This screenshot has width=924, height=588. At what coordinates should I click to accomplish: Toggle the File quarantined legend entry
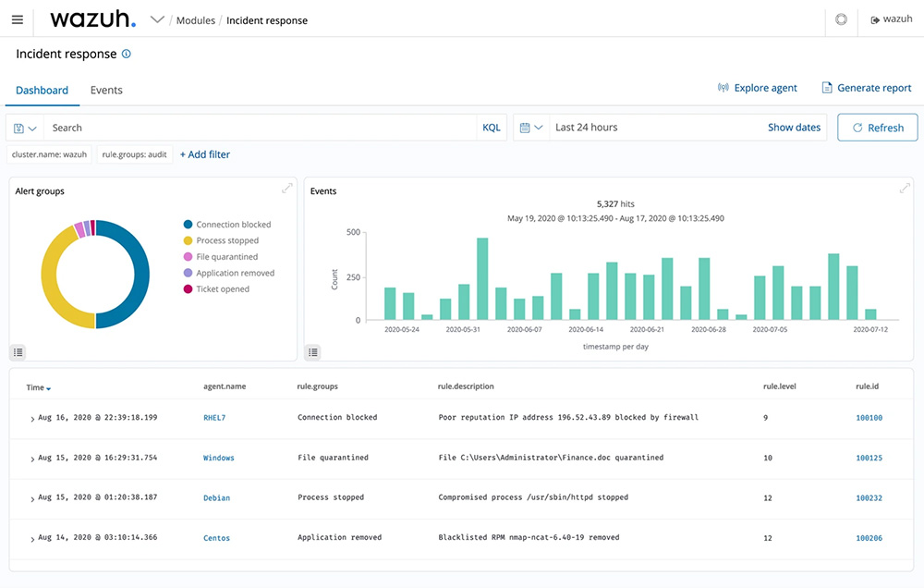(227, 256)
